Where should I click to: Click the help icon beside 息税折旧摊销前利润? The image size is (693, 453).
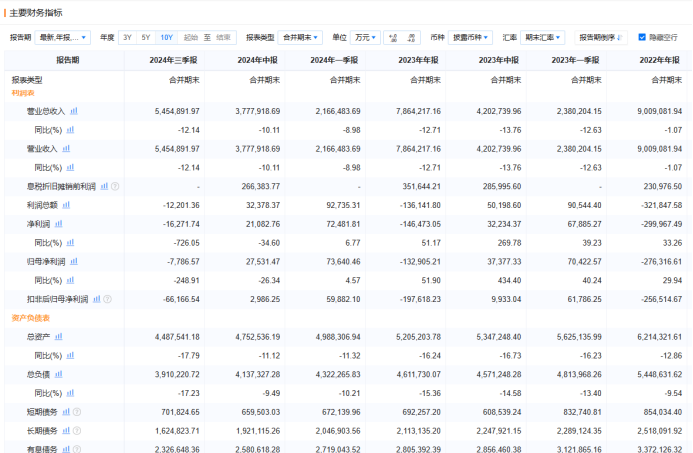(115, 186)
